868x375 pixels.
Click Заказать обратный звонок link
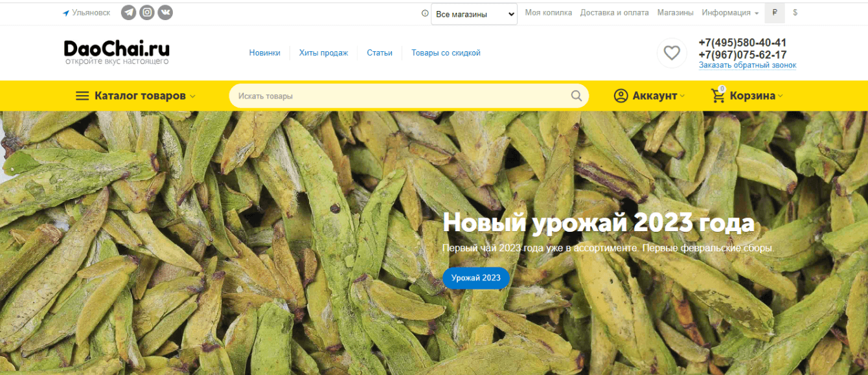[x=748, y=65]
